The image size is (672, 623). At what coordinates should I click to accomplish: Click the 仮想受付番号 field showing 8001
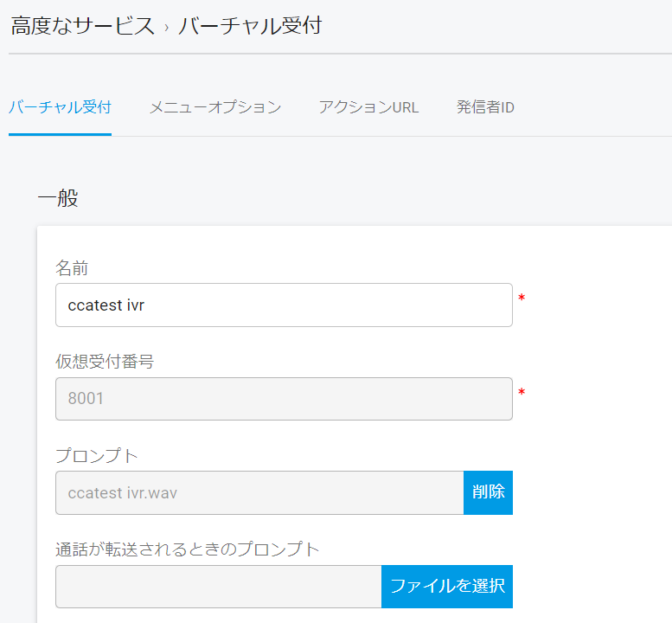click(284, 399)
